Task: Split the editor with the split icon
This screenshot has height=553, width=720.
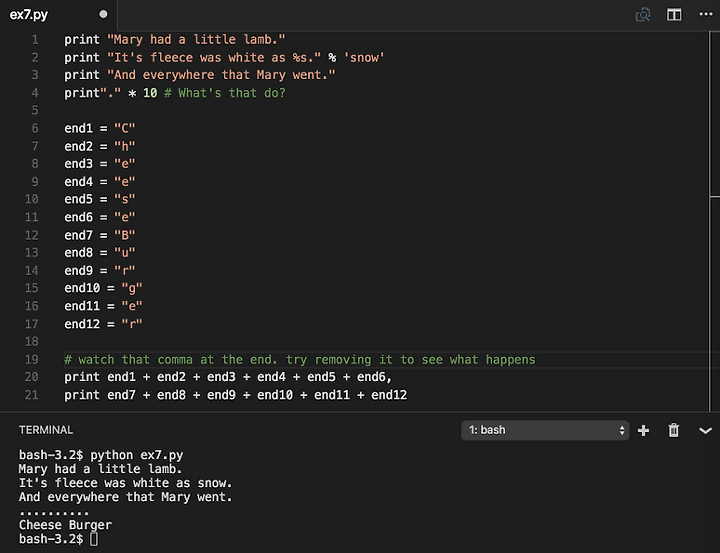Action: 674,15
